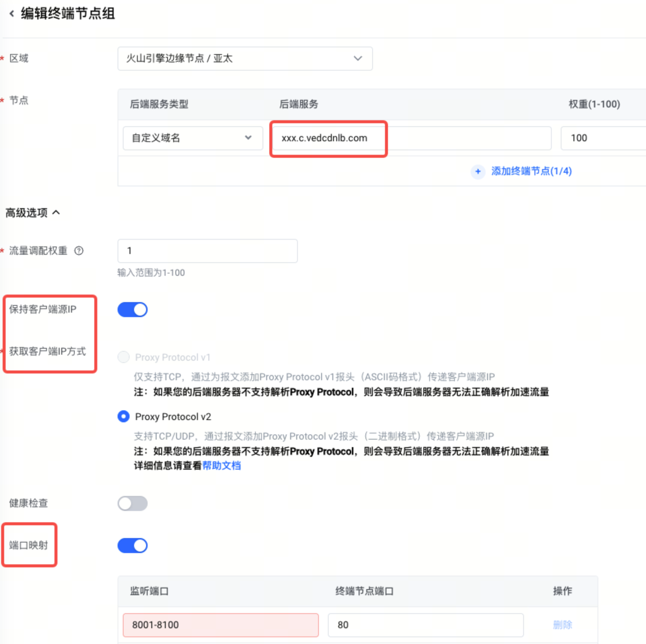Screen dimensions: 646x644
Task: Click the help icon next to 流量调配权重
Action: 79,251
